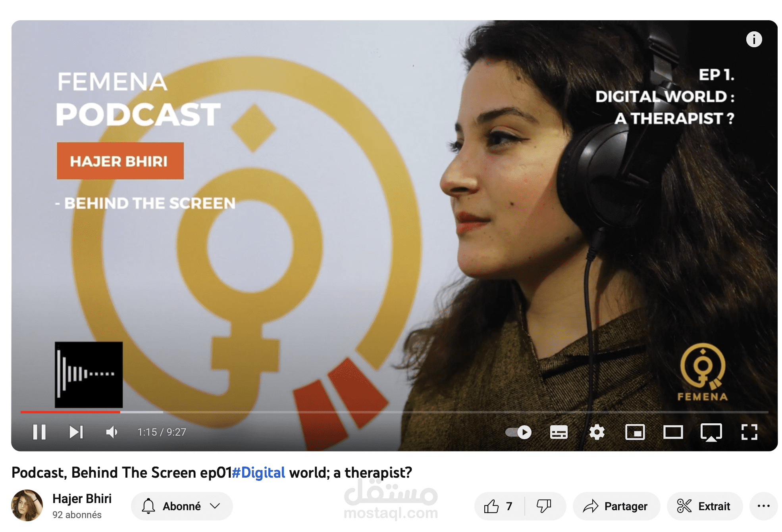Click the #Digital hashtag link
The height and width of the screenshot is (532, 782).
pyautogui.click(x=258, y=472)
